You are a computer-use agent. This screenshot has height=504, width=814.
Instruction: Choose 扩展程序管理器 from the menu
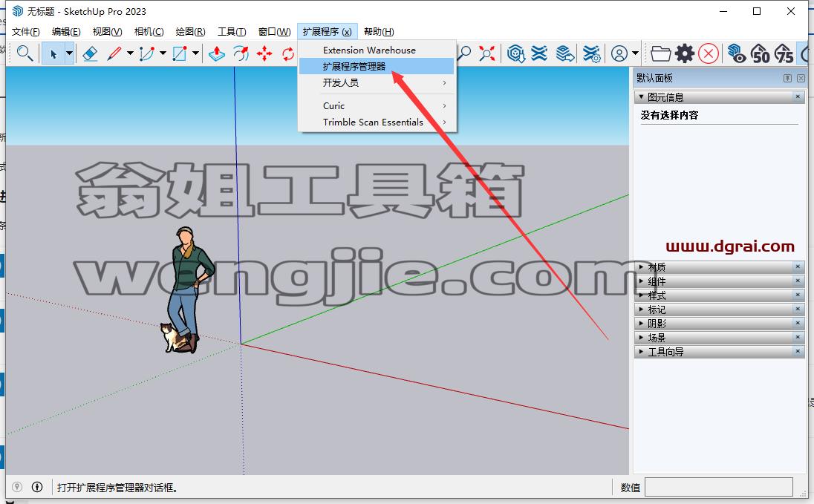click(377, 67)
